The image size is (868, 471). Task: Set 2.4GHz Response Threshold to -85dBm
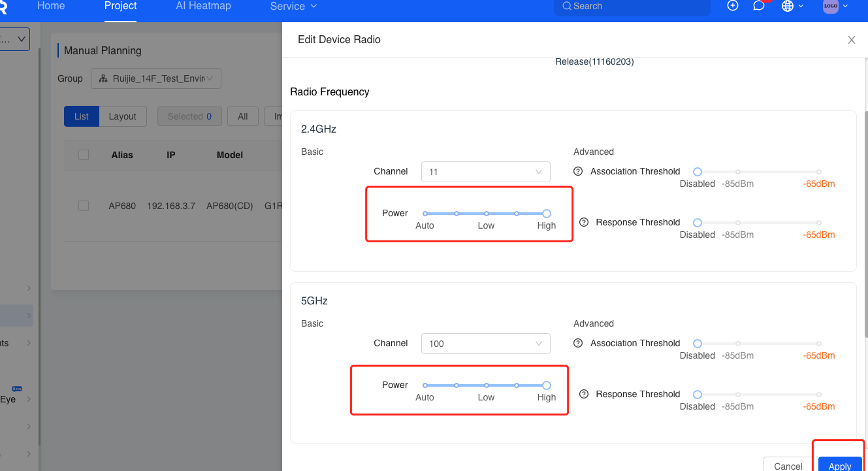[x=738, y=223]
